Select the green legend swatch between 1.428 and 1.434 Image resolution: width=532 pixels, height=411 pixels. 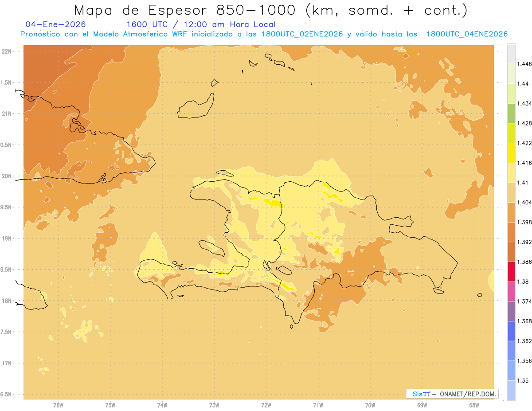point(511,113)
